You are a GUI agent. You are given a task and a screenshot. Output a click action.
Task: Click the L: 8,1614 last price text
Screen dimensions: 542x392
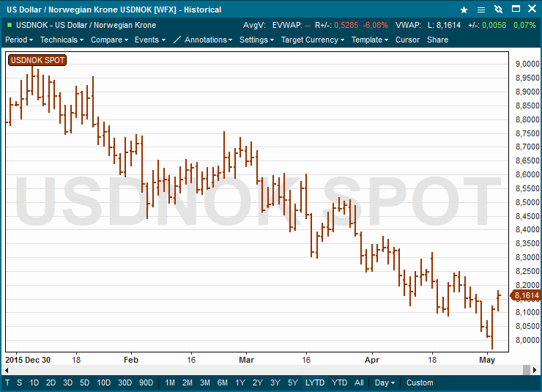[444, 25]
